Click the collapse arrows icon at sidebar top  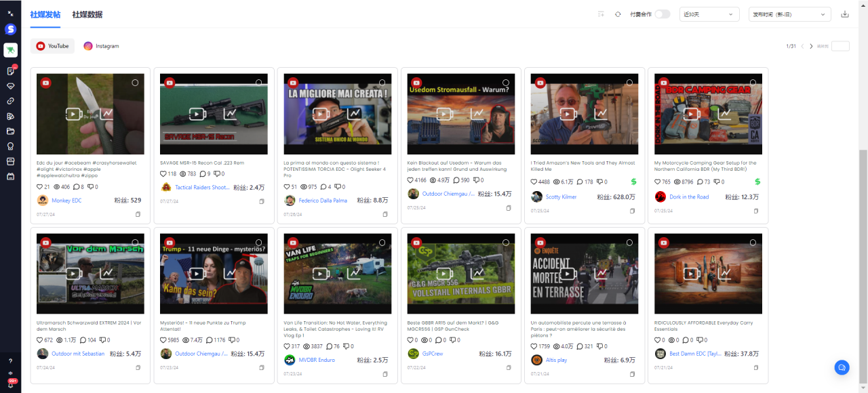pos(10,13)
